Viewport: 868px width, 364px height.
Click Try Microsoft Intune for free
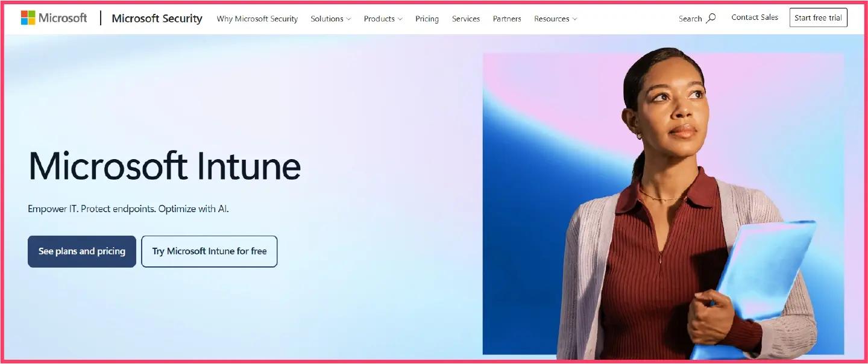pos(209,251)
